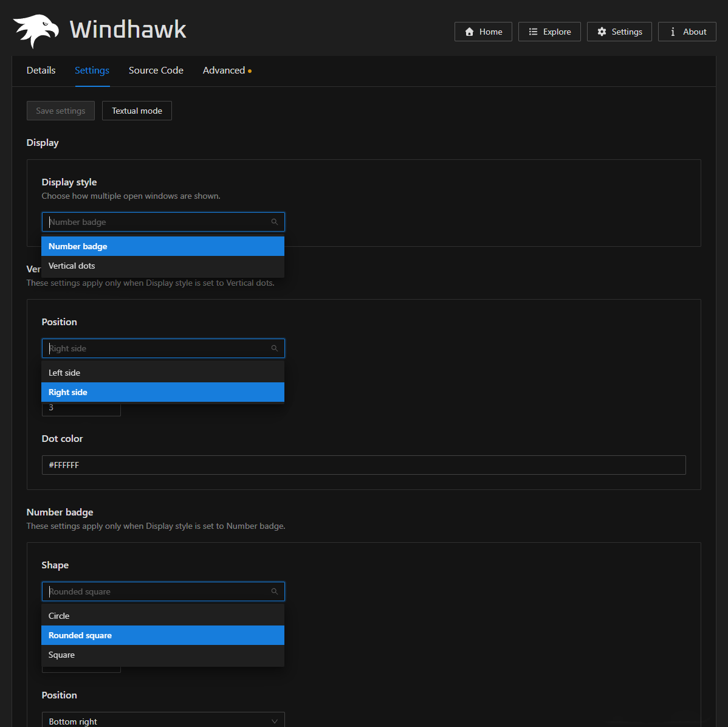
Task: Click the search icon in Rounded square field
Action: (275, 591)
